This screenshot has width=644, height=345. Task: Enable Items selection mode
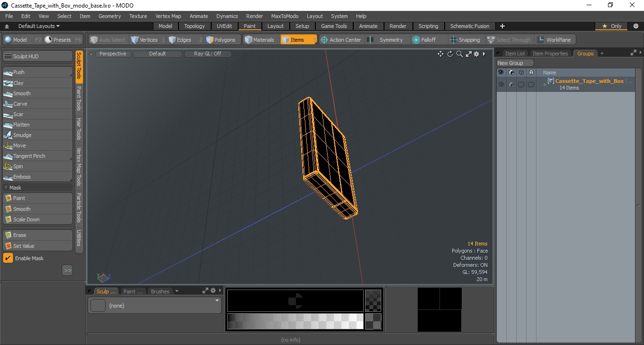[x=298, y=40]
